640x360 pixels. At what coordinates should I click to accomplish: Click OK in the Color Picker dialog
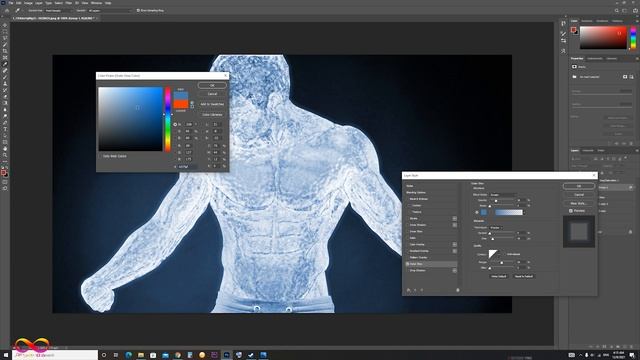[212, 85]
